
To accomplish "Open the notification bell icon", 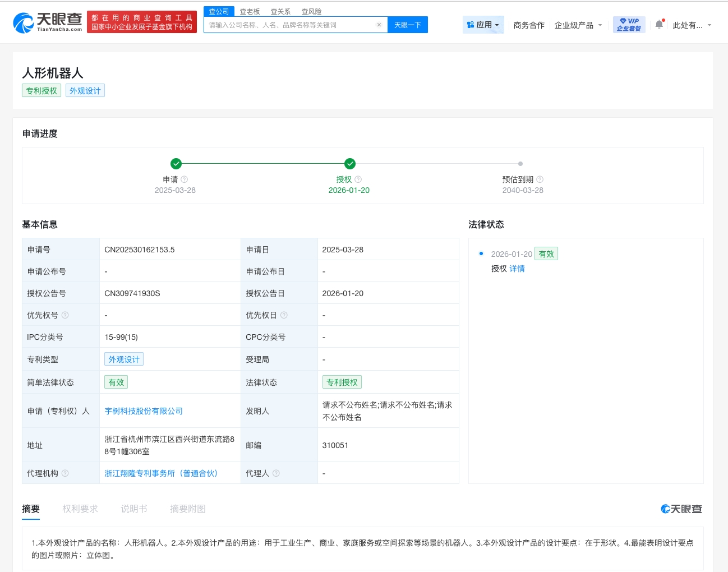I will click(660, 25).
